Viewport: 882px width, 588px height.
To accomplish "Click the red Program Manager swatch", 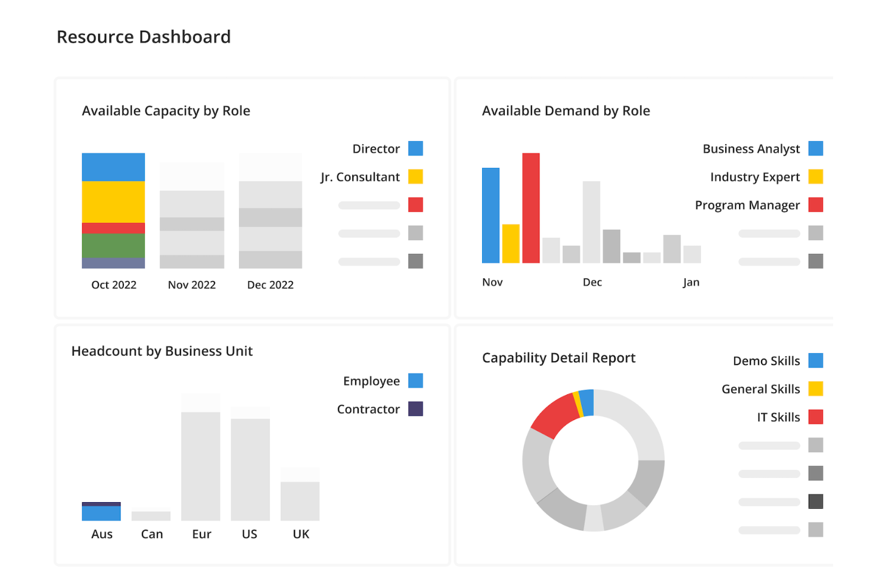I will [816, 205].
